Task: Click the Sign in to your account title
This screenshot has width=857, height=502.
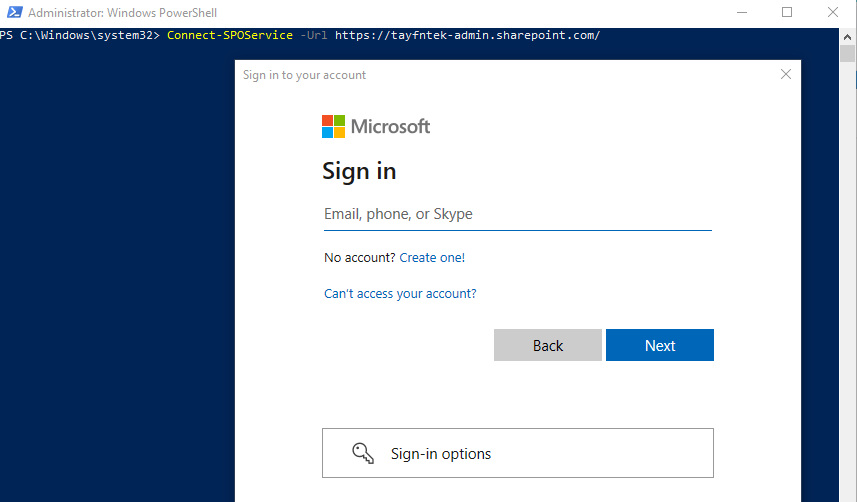Action: point(304,75)
